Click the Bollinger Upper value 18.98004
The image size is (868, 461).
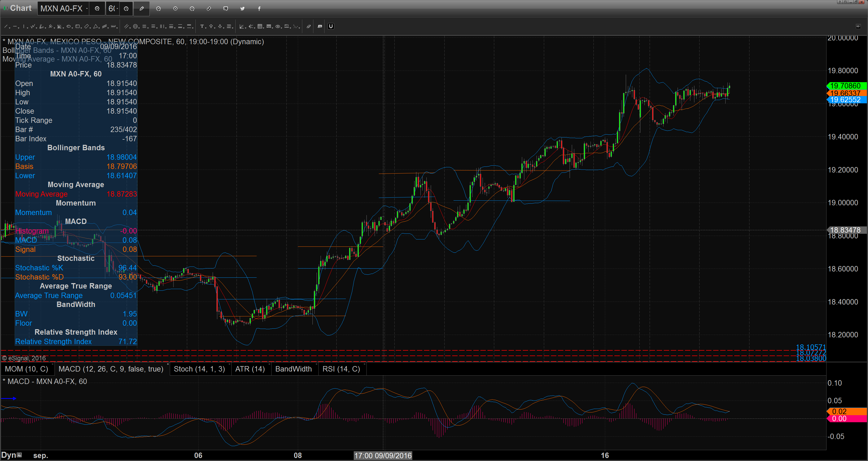(x=122, y=157)
